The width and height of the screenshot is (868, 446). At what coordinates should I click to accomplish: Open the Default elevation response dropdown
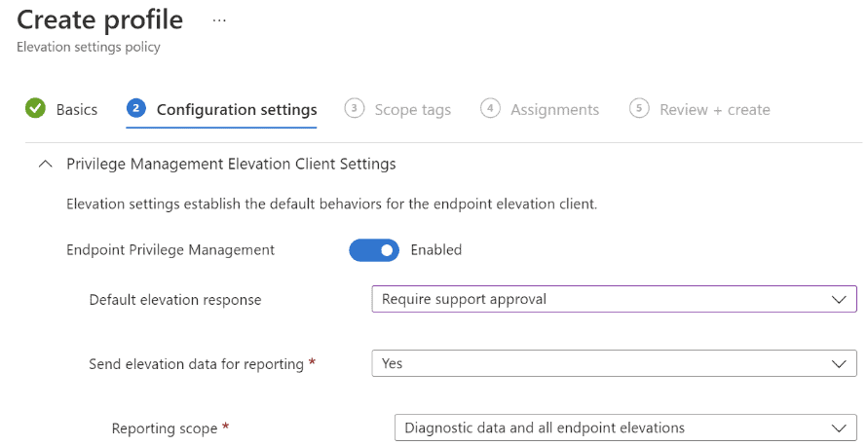tap(614, 299)
